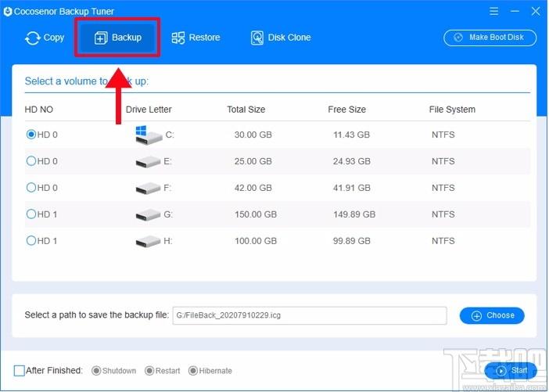Select the HD 1 radio for drive G:
The image size is (549, 392).
click(31, 214)
